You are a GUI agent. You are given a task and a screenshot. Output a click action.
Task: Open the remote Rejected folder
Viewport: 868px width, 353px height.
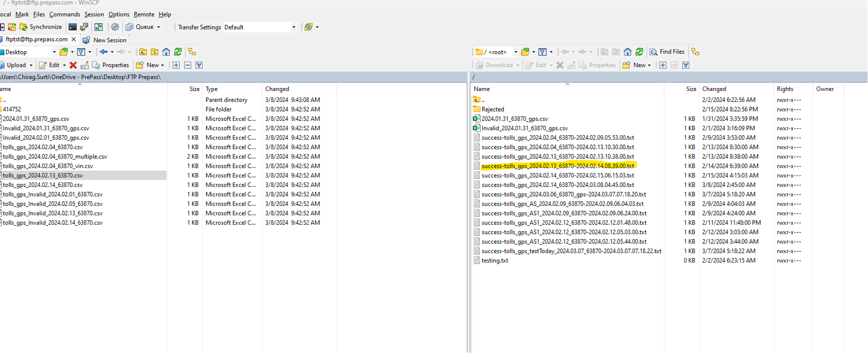coord(493,109)
